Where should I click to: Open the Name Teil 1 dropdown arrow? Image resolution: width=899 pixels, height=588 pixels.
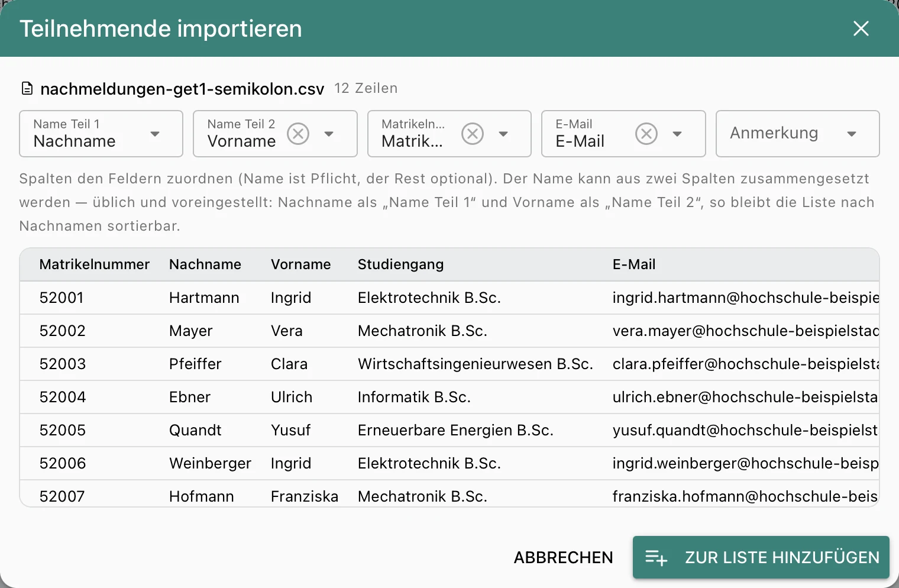pos(155,134)
